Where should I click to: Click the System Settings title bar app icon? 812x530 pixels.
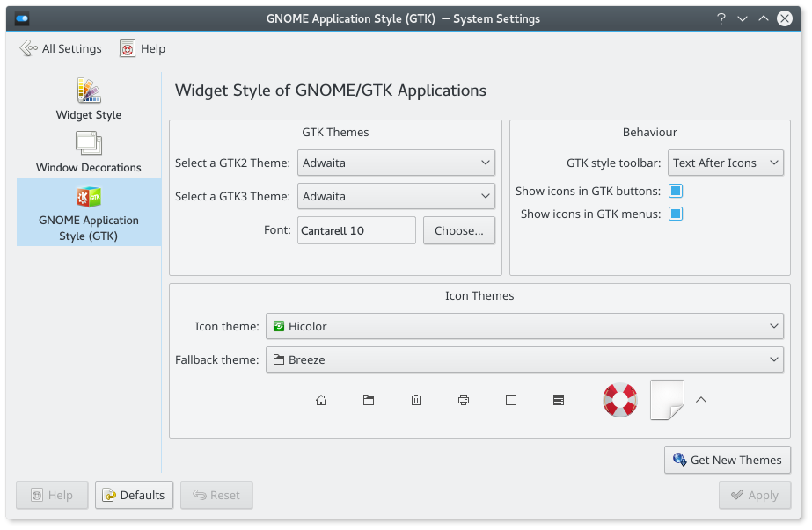tap(22, 19)
